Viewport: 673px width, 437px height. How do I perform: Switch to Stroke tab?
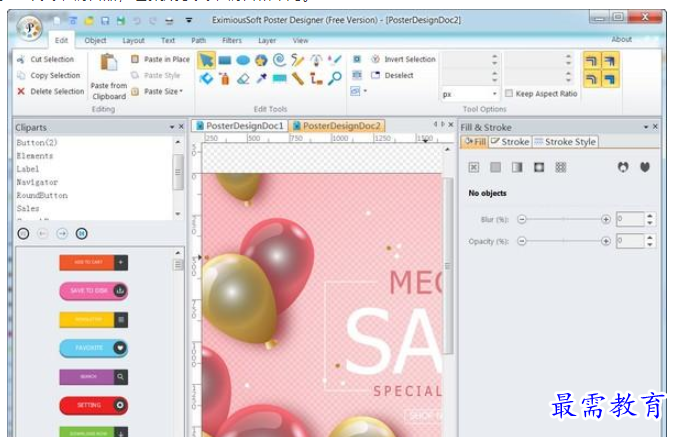pyautogui.click(x=510, y=142)
